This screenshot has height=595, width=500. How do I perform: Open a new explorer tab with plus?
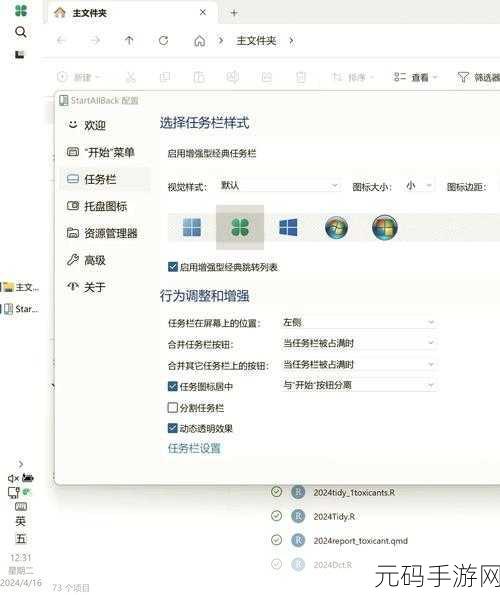pos(234,13)
